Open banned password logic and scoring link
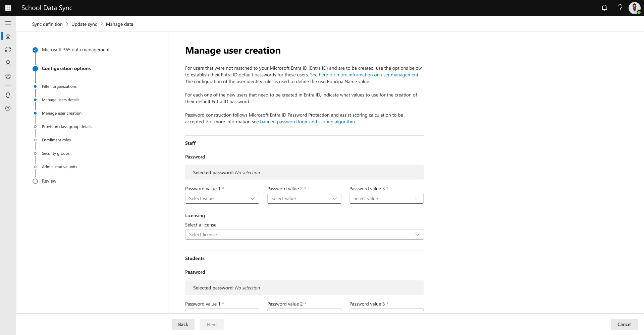The width and height of the screenshot is (644, 335). coord(308,122)
